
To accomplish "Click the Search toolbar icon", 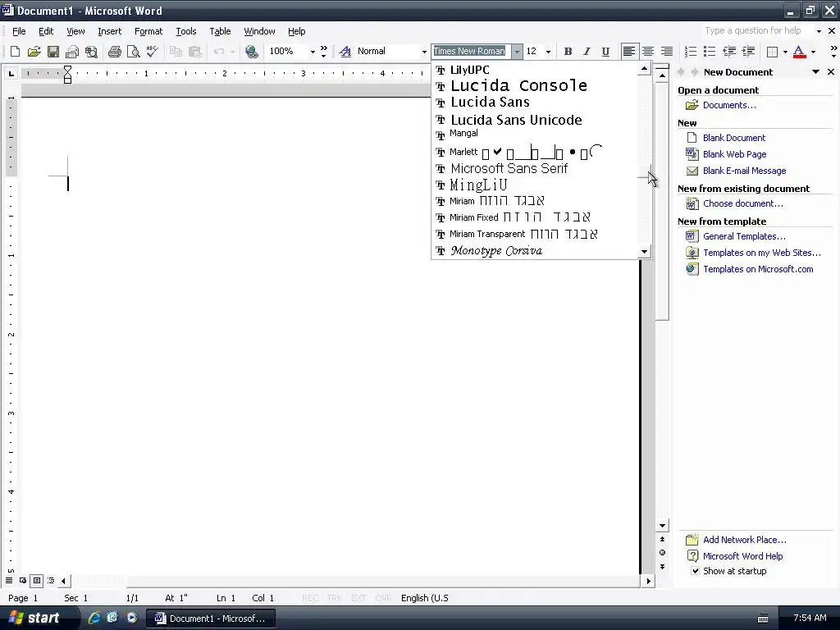I will (x=91, y=52).
